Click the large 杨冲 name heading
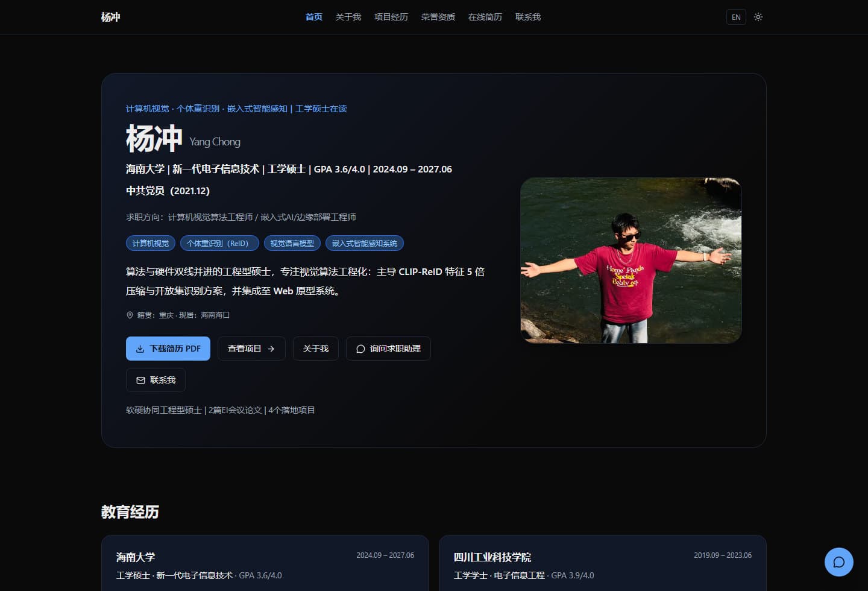Image resolution: width=868 pixels, height=591 pixels. click(x=154, y=139)
